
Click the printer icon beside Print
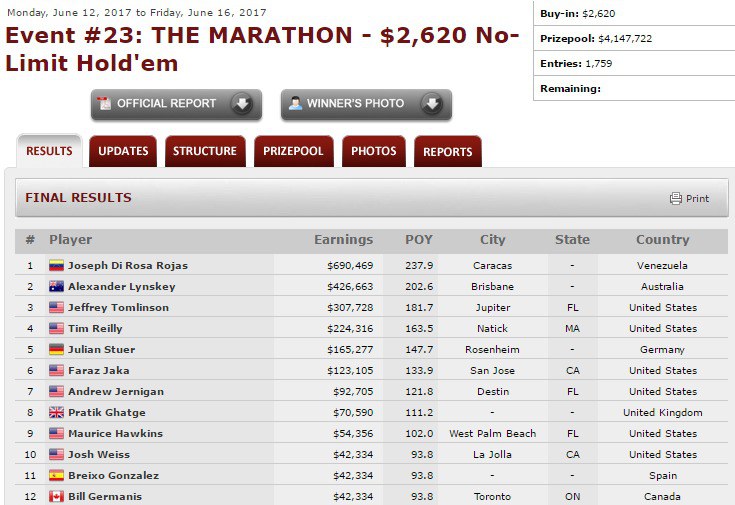pos(676,198)
